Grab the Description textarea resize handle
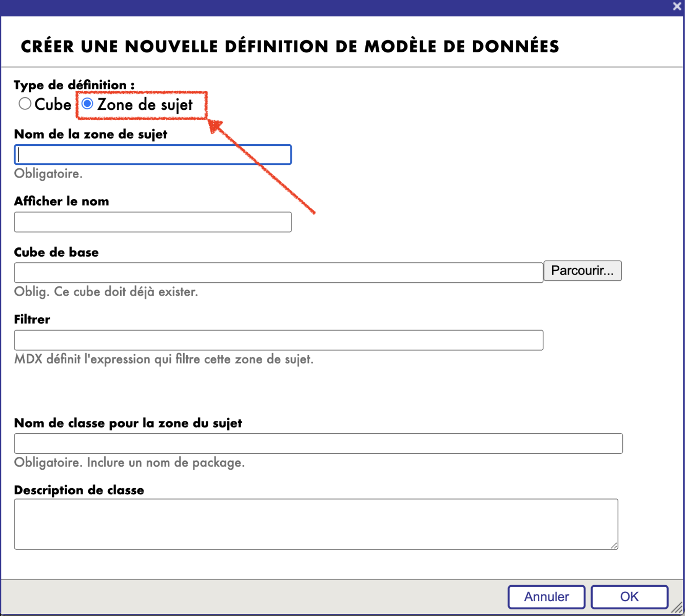The image size is (685, 616). pyautogui.click(x=614, y=546)
